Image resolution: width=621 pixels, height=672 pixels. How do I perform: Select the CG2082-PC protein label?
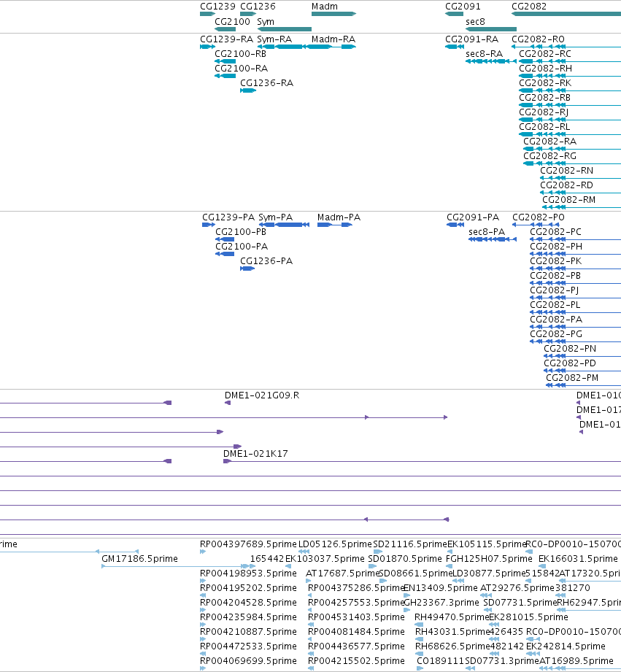[x=555, y=231]
